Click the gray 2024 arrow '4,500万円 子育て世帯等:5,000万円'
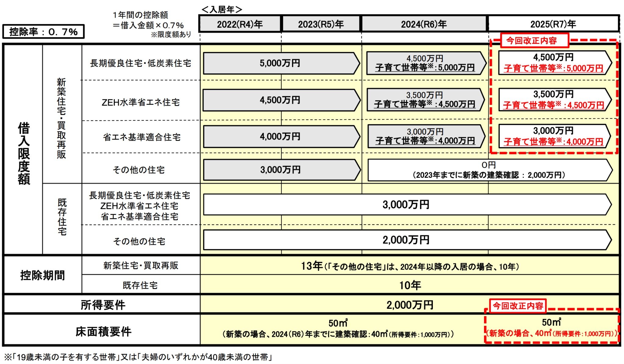This screenshot has height=364, width=624. (x=426, y=63)
